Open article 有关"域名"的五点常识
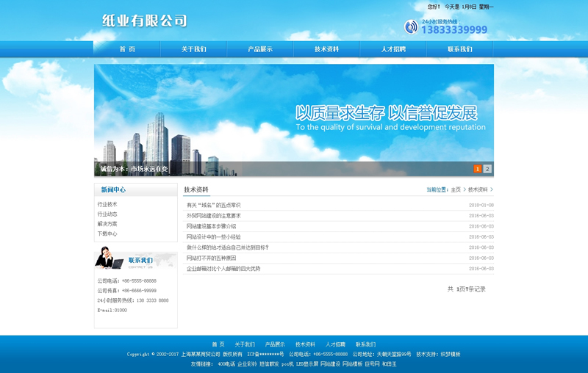Screen dimensions: 588x373 pyautogui.click(x=214, y=206)
